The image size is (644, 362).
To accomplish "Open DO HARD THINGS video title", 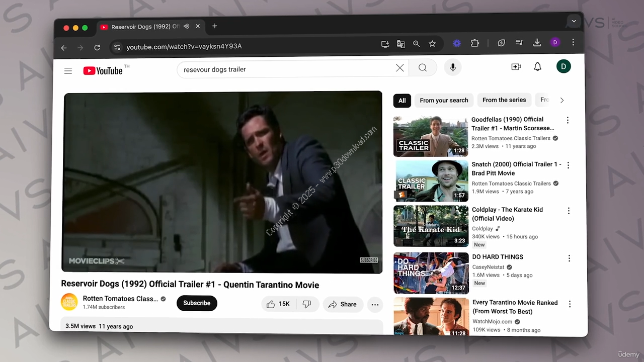I will (x=498, y=257).
